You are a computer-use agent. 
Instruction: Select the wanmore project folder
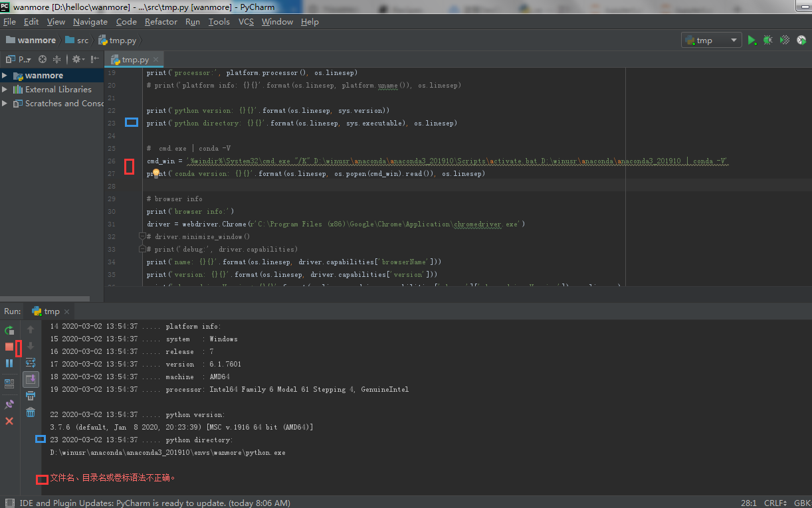[x=44, y=75]
